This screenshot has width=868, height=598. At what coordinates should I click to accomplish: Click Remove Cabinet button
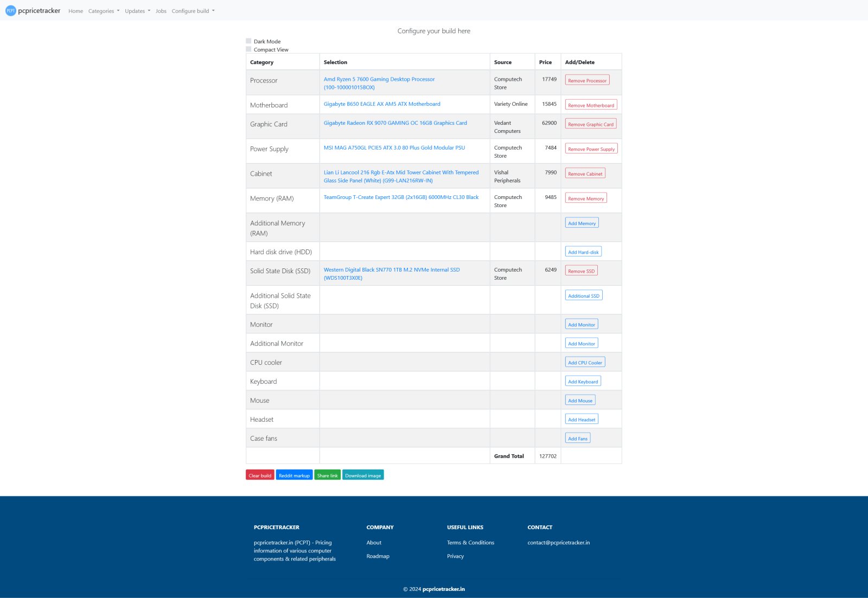pyautogui.click(x=585, y=173)
